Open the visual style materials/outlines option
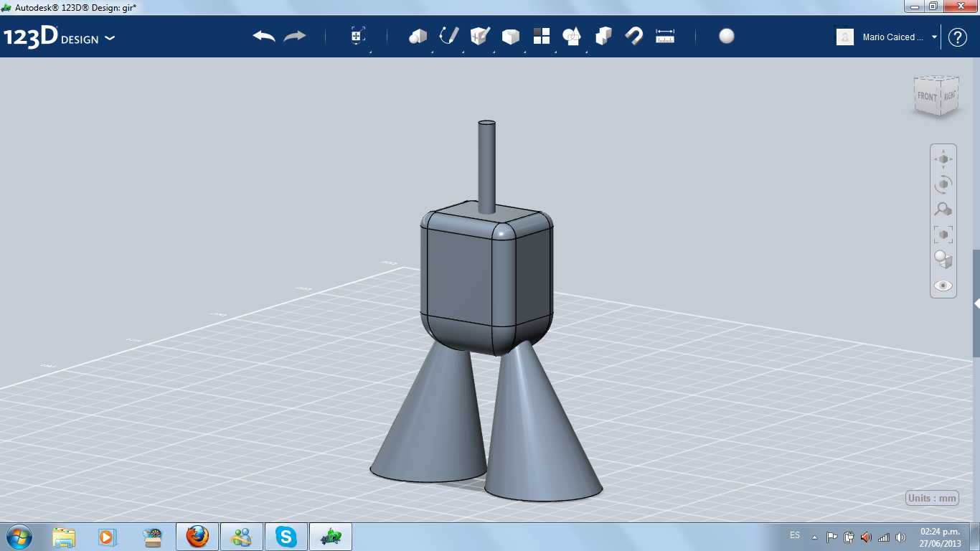The height and width of the screenshot is (551, 980). click(x=943, y=260)
